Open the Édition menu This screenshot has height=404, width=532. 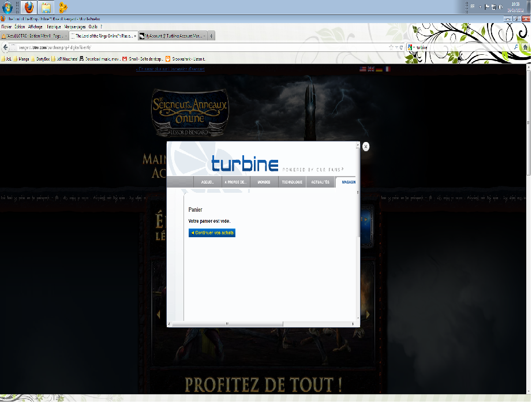(x=20, y=27)
